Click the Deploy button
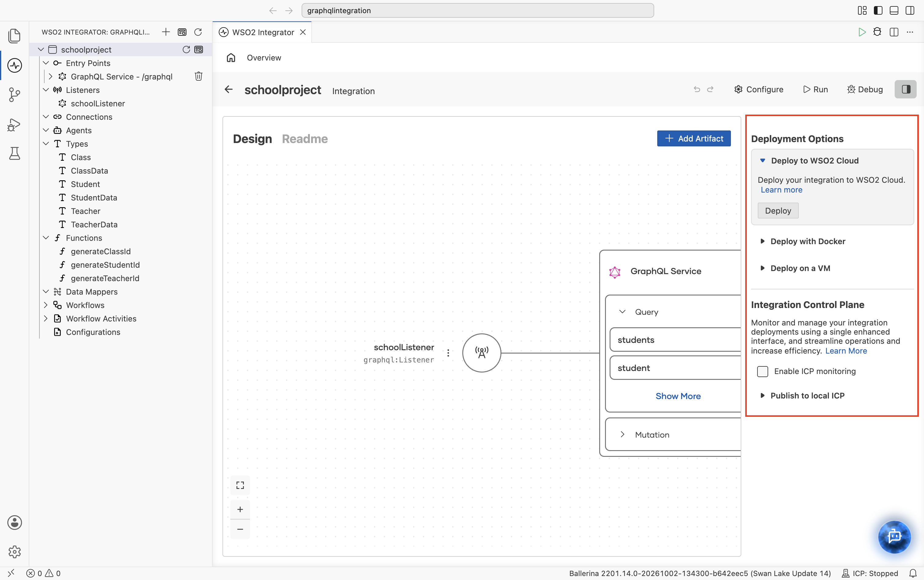 click(778, 211)
